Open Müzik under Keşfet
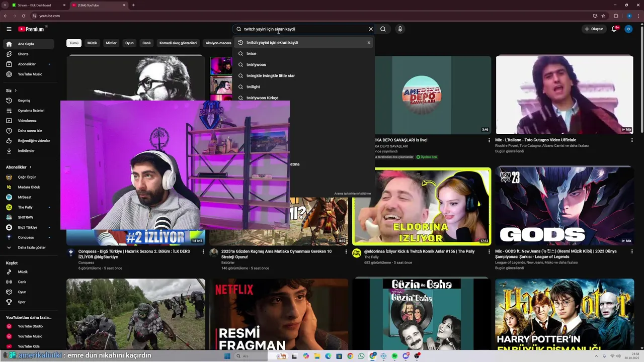The height and width of the screenshot is (362, 644). pyautogui.click(x=29, y=272)
